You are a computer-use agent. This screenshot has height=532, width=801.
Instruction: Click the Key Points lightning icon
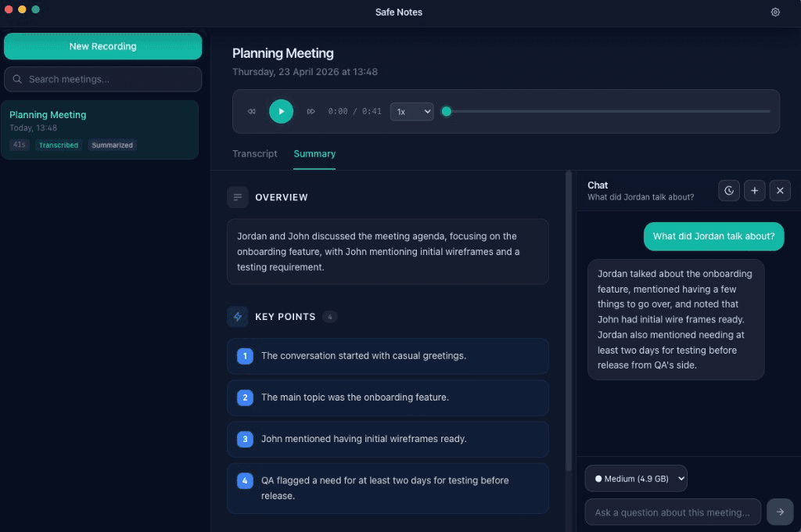(x=238, y=317)
